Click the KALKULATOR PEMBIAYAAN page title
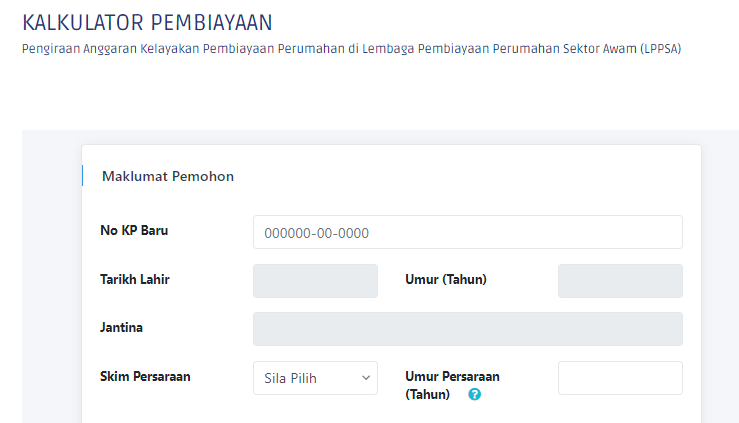The width and height of the screenshot is (739, 423). pos(147,22)
